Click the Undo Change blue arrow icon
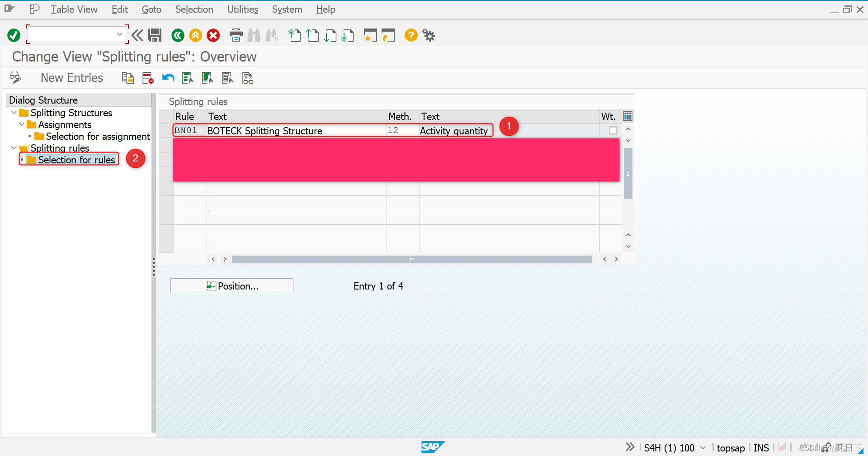The width and height of the screenshot is (868, 456). click(168, 78)
